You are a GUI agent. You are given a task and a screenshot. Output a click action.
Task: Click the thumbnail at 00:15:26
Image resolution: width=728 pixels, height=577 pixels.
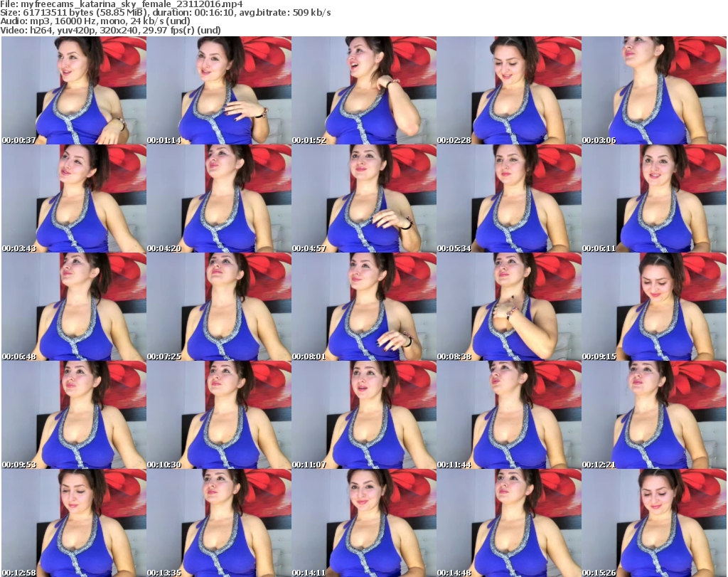654,523
